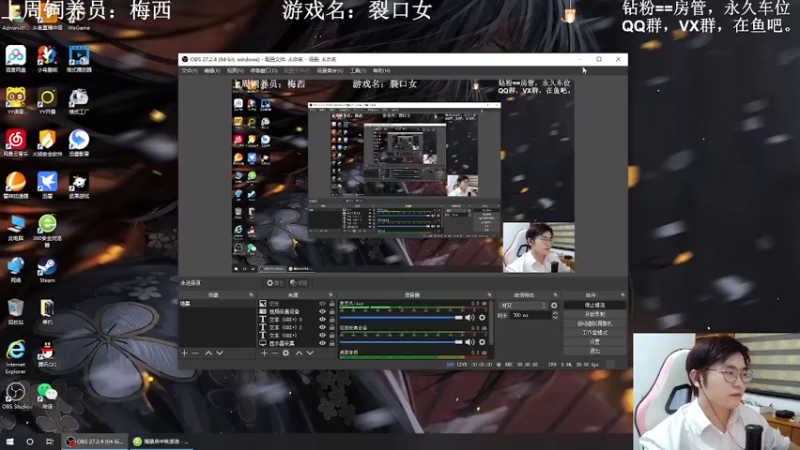This screenshot has width=800, height=450.
Task: Open OBS 设置 settings button
Action: point(595,342)
